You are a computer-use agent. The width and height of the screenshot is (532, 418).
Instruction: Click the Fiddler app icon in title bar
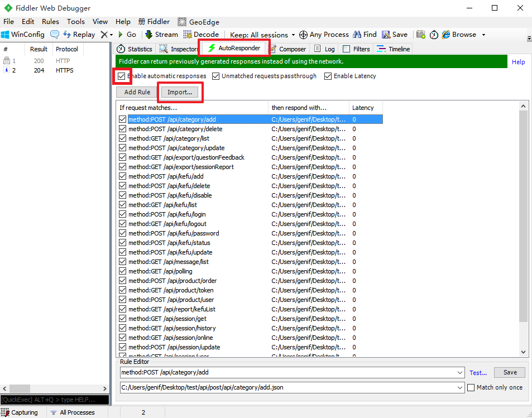pos(7,8)
